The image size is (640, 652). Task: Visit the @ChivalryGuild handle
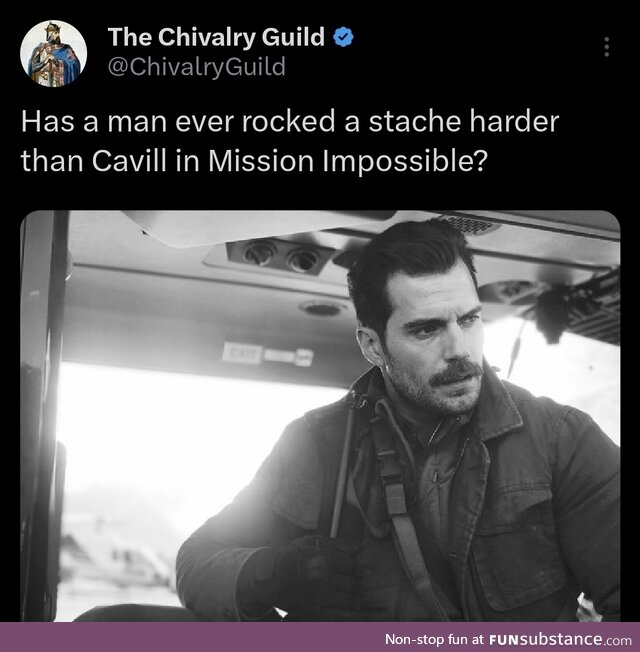pyautogui.click(x=197, y=67)
